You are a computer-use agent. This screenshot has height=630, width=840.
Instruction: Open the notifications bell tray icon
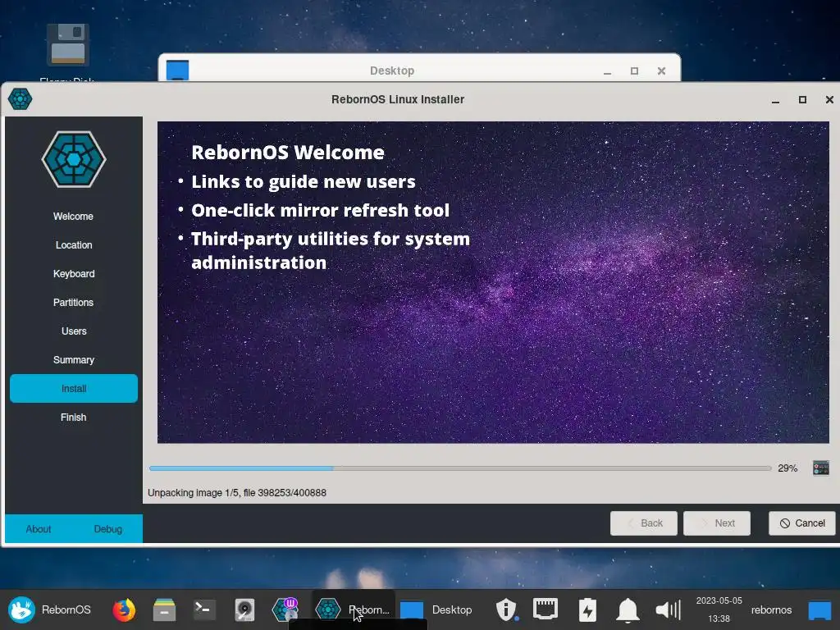[x=628, y=609]
